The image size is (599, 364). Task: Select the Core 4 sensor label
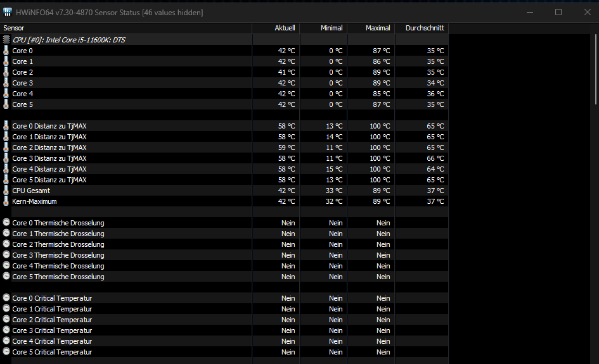tap(23, 94)
